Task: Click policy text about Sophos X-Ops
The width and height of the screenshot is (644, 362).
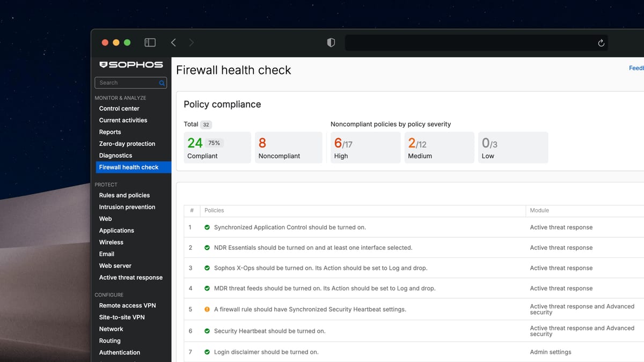Action: click(321, 268)
